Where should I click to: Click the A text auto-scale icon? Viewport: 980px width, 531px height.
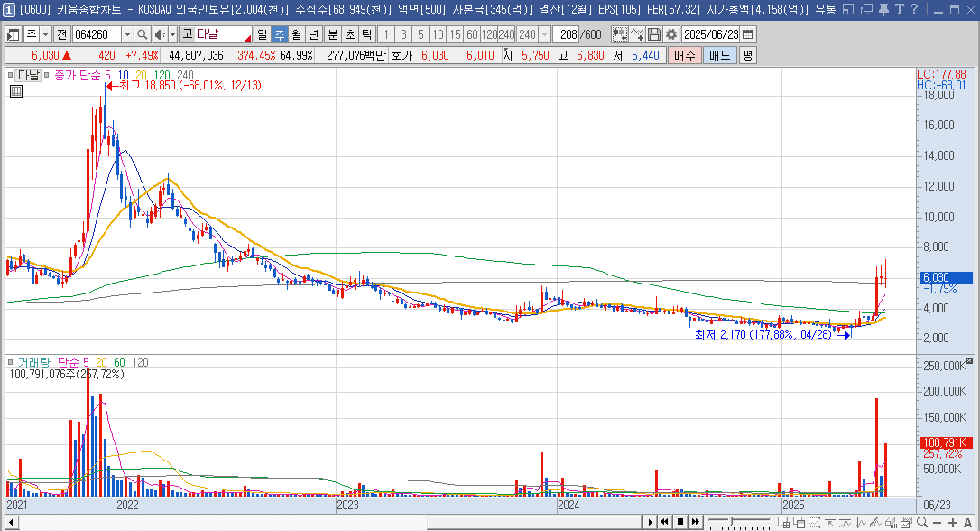[968, 523]
